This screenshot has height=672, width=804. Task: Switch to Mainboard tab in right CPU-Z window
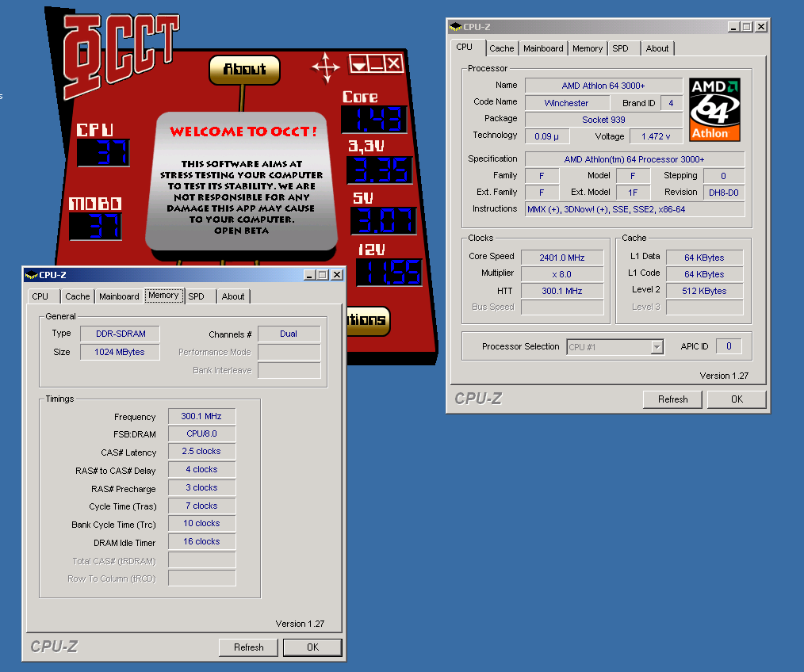543,48
